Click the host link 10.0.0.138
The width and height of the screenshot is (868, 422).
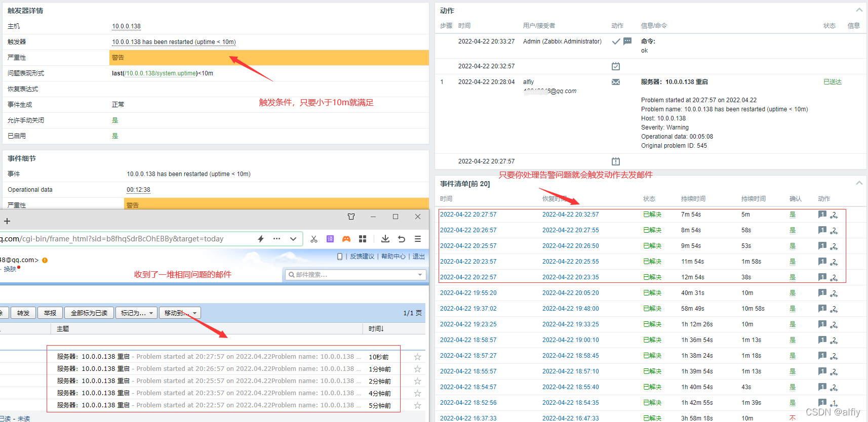pyautogui.click(x=126, y=26)
